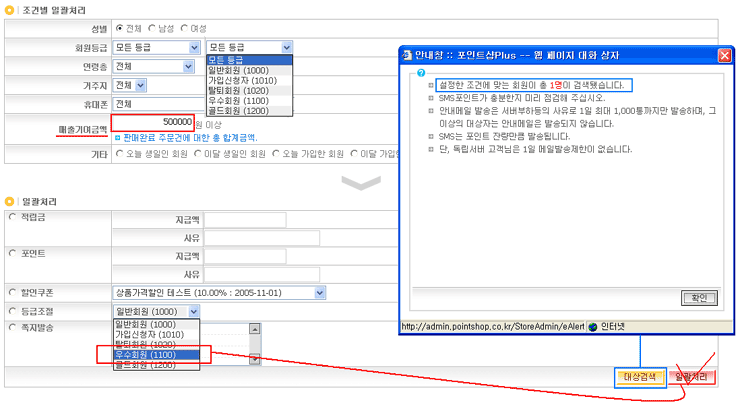Select the 등급조절 radio button
740x411 pixels.
pyautogui.click(x=12, y=311)
